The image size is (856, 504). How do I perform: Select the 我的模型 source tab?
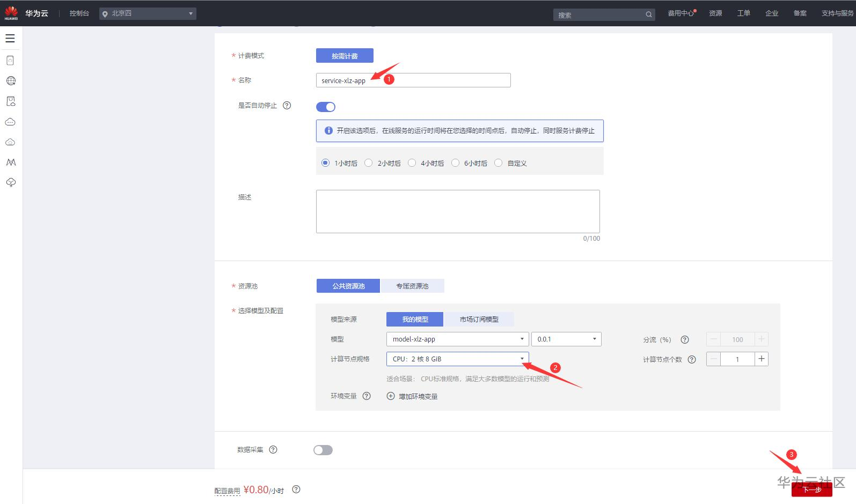(415, 319)
